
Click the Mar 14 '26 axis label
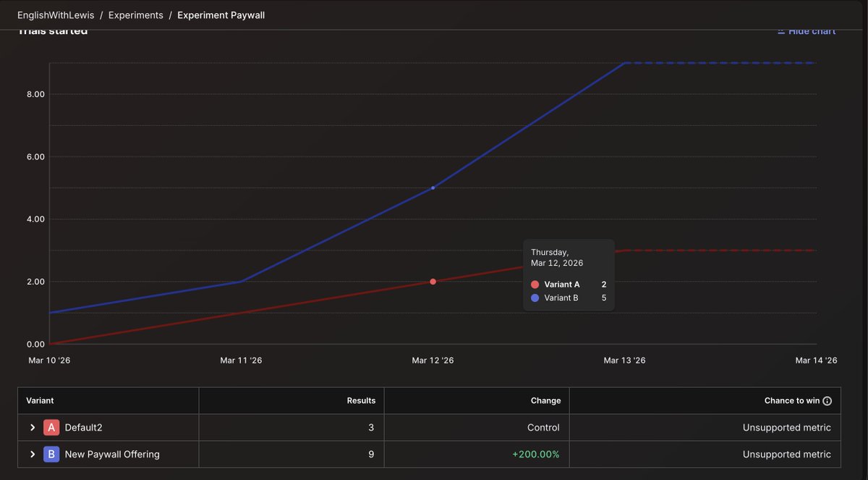816,361
